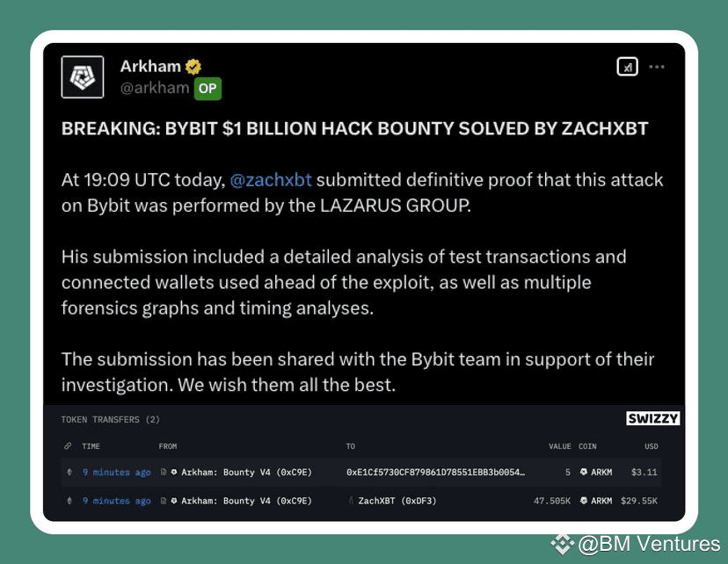Screen dimensions: 728x564
Task: Open the @zachxbt mention link
Action: tap(270, 180)
